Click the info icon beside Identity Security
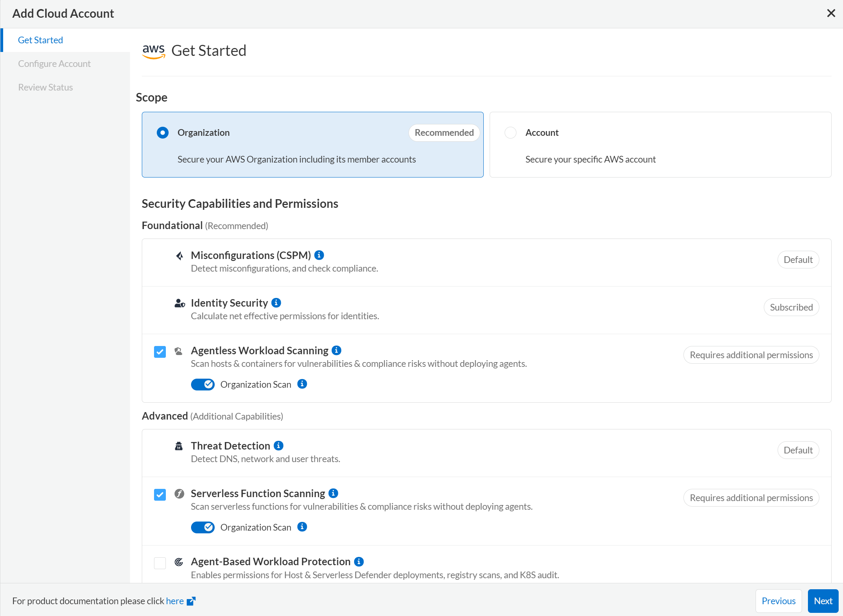The width and height of the screenshot is (843, 616). [x=276, y=303]
